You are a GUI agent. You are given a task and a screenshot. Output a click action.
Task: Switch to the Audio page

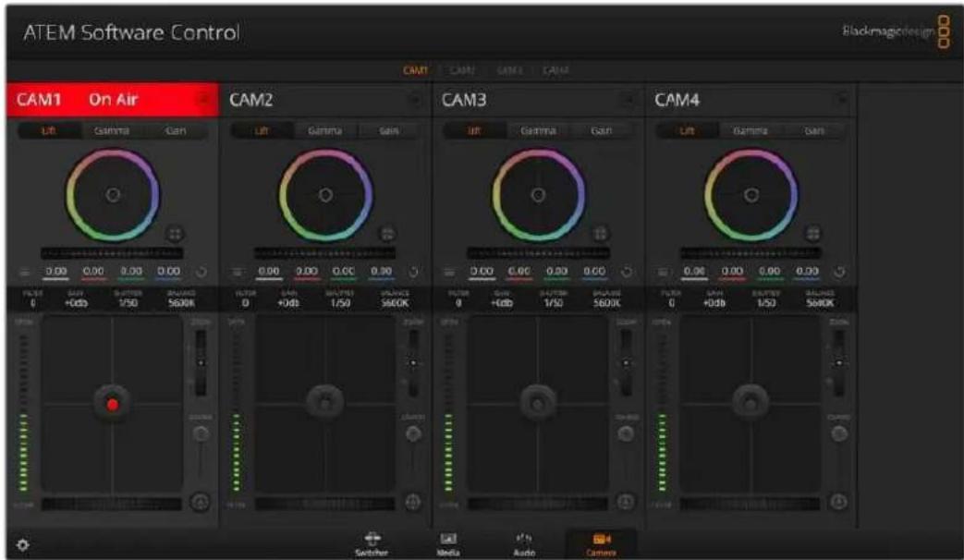click(x=524, y=544)
